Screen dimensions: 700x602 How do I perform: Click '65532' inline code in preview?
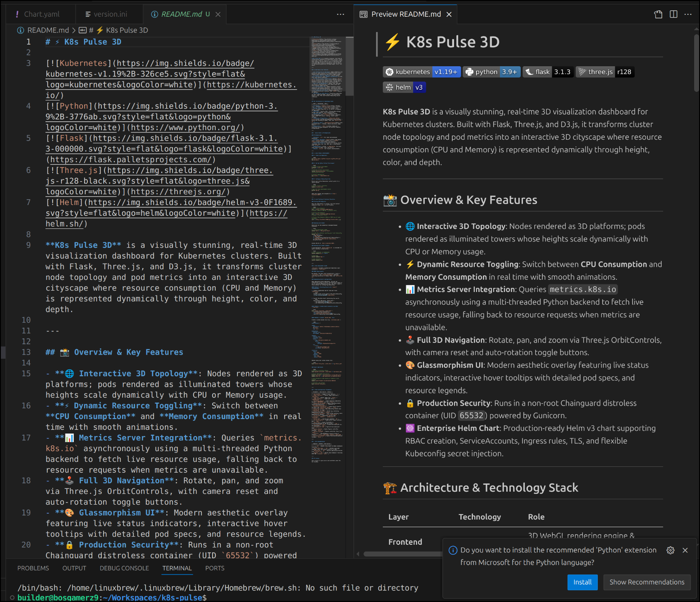[472, 415]
